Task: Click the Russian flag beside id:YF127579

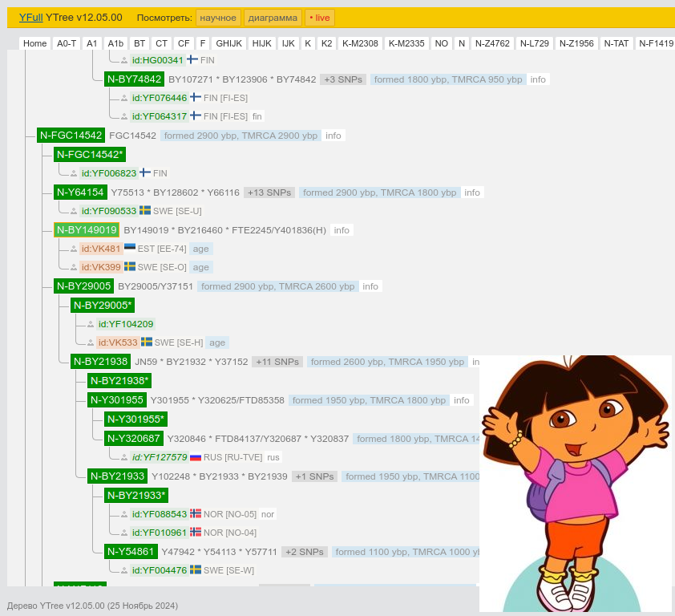Action: tap(196, 457)
